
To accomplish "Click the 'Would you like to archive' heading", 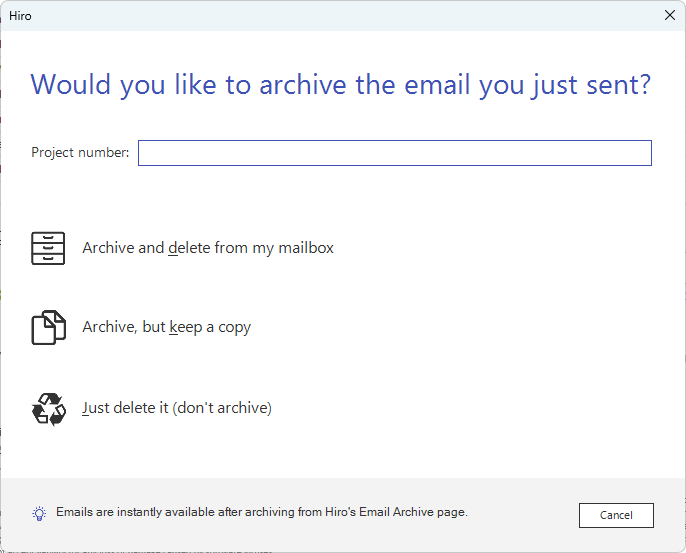I will [341, 85].
